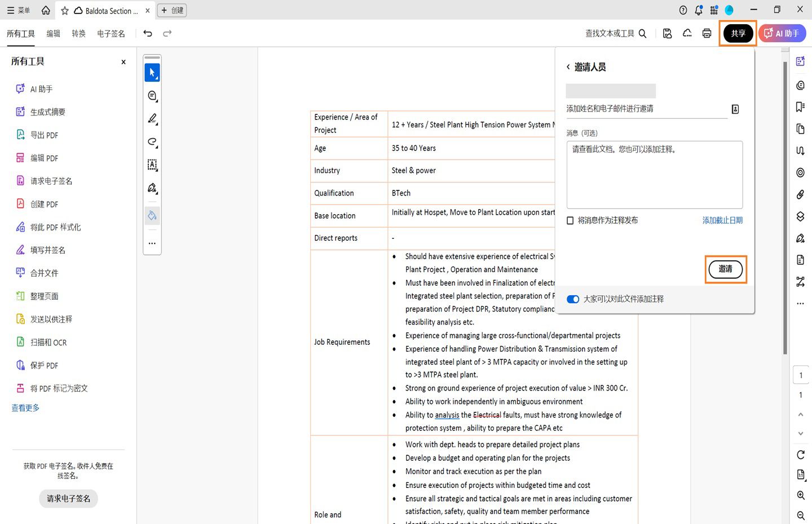Open the bookmarks panel icon
The image size is (812, 524).
[800, 107]
